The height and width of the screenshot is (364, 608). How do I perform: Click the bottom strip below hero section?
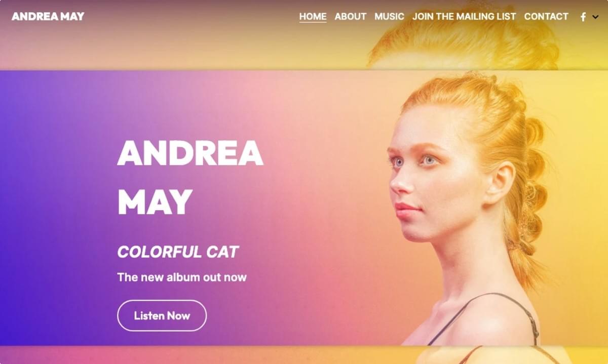point(304,355)
